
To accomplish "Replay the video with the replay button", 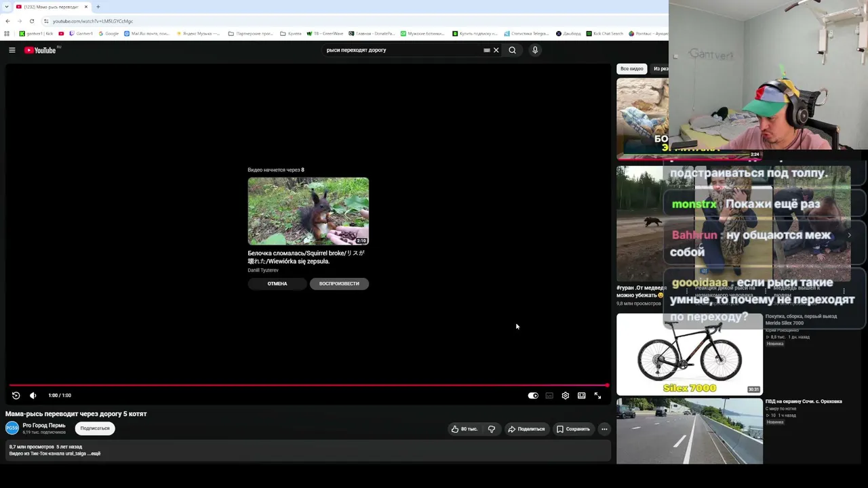I will pyautogui.click(x=16, y=395).
